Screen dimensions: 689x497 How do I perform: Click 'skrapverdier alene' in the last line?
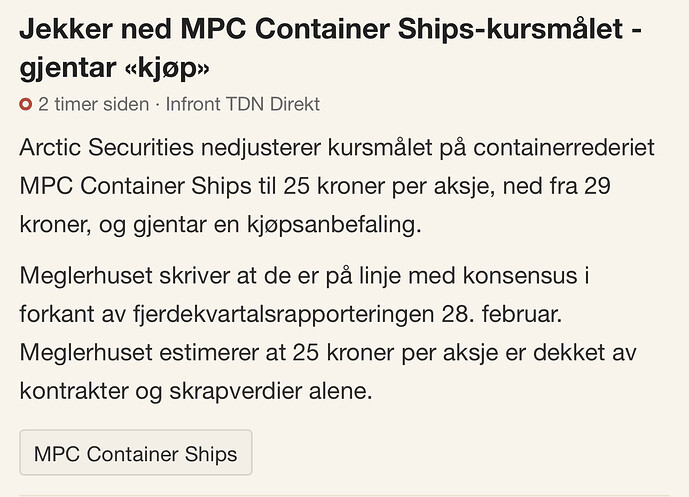[x=271, y=392]
